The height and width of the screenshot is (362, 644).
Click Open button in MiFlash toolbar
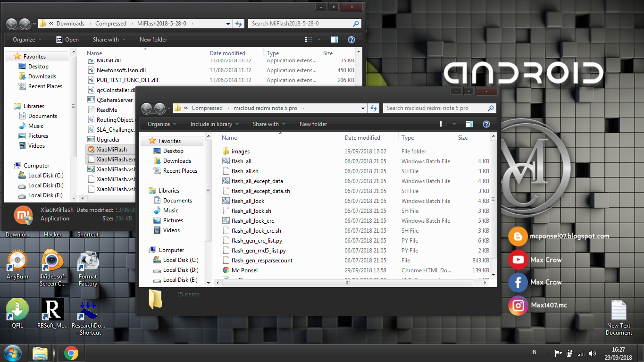click(67, 40)
